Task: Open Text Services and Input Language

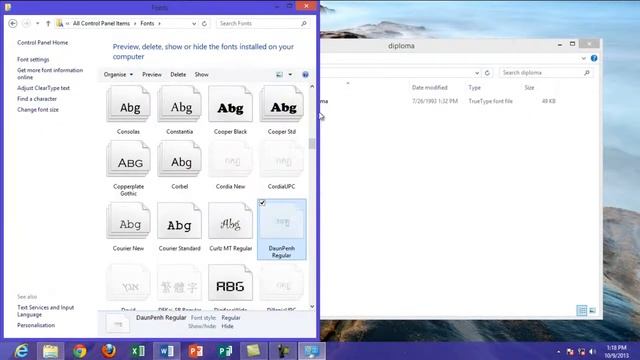Action: click(x=45, y=311)
